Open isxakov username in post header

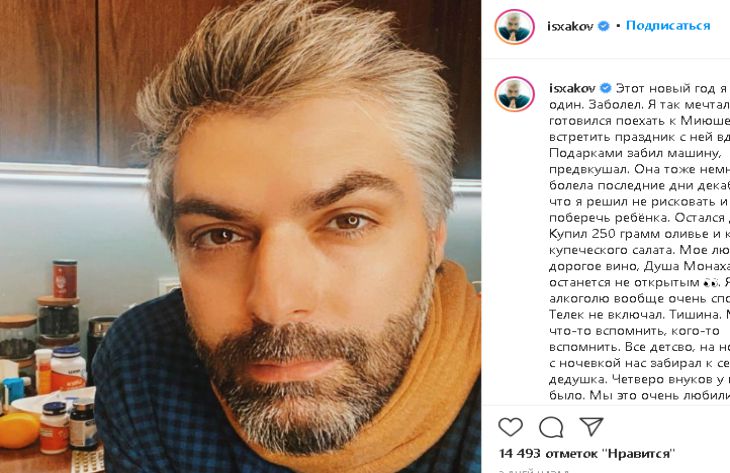pos(570,26)
